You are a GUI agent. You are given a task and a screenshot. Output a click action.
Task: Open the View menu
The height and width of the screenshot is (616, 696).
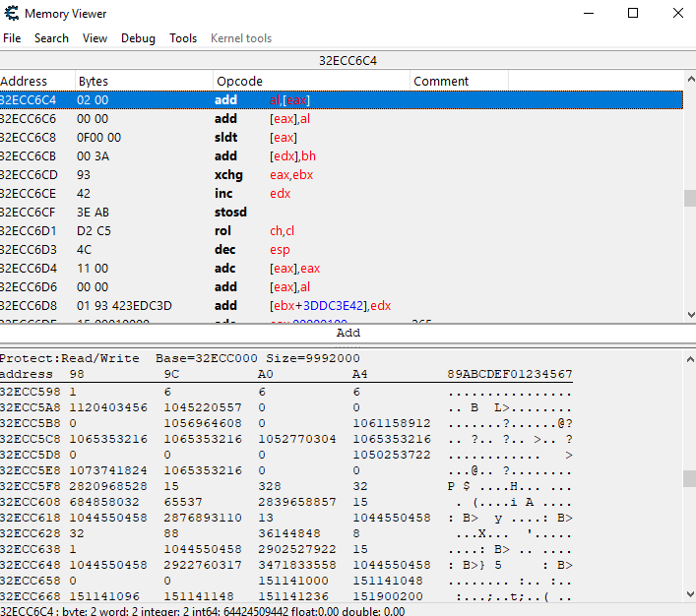click(95, 38)
